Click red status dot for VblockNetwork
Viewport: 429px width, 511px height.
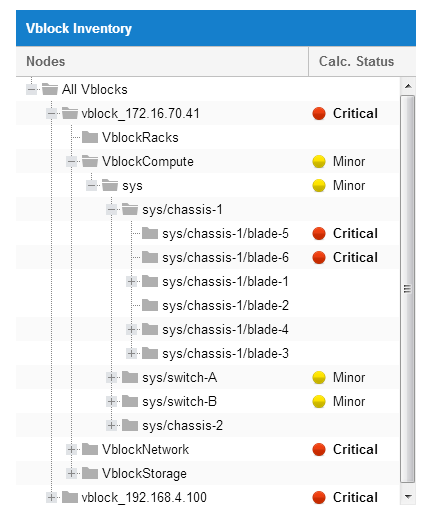click(x=319, y=449)
